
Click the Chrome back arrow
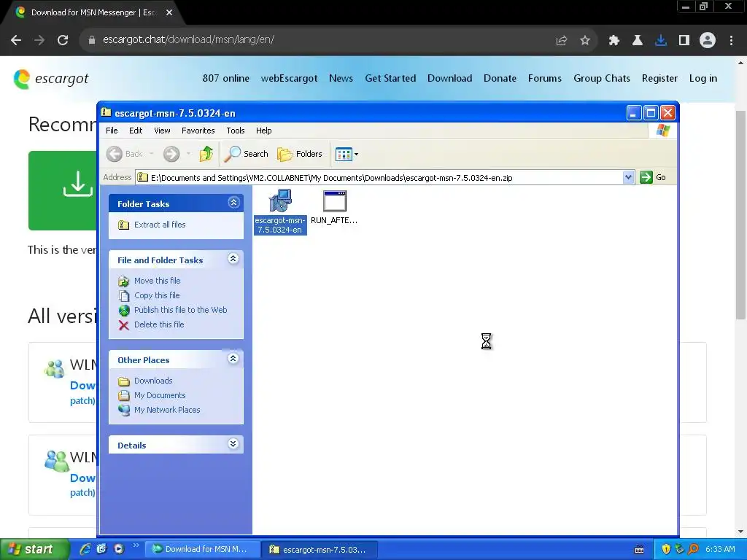[x=16, y=40]
